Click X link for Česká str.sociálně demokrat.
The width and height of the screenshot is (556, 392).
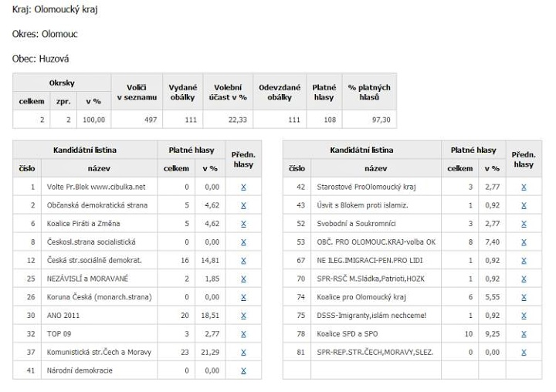point(243,261)
